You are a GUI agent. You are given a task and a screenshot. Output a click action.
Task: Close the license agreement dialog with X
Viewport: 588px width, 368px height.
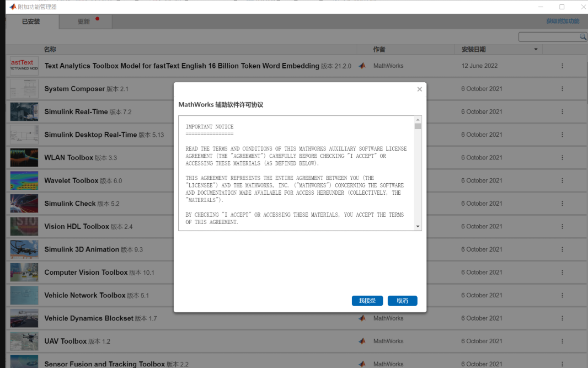click(420, 89)
